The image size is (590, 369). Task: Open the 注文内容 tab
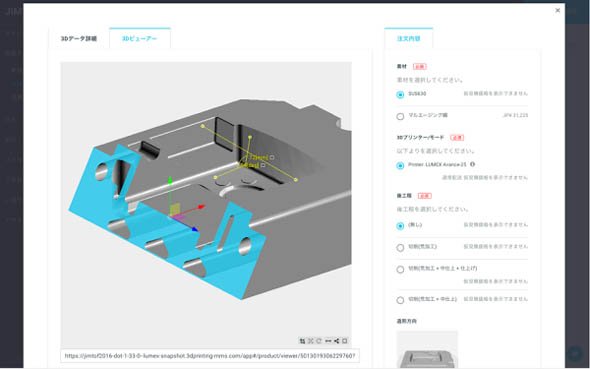tap(409, 38)
